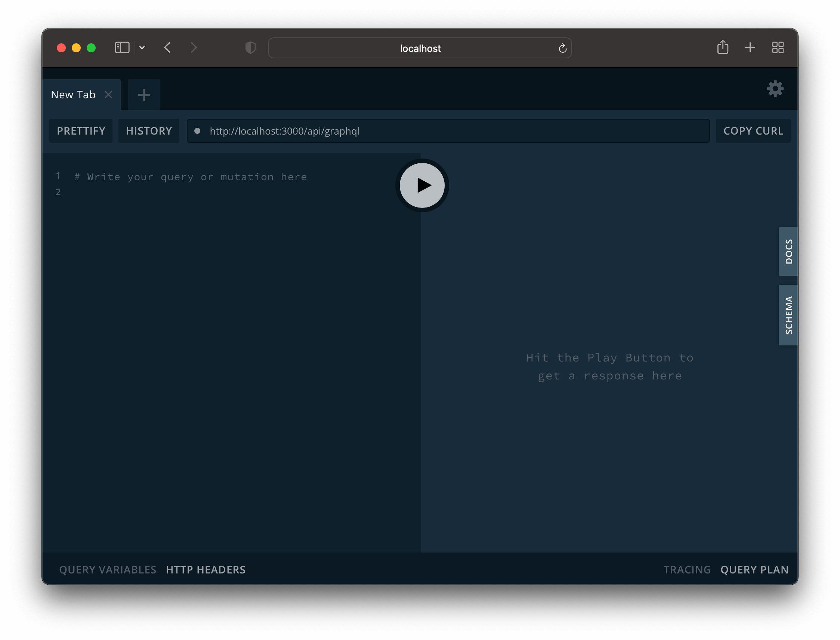Screen dimensions: 840x640
Task: Click the Copy CURL button
Action: pyautogui.click(x=753, y=131)
